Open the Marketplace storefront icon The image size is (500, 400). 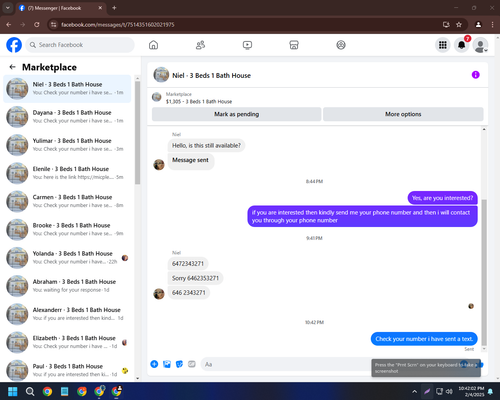[x=294, y=45]
